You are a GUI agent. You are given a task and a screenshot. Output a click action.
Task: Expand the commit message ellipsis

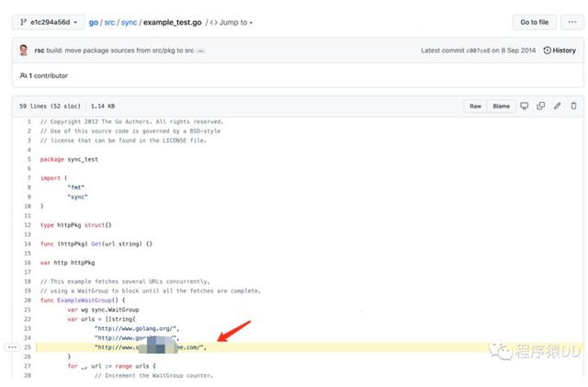201,51
